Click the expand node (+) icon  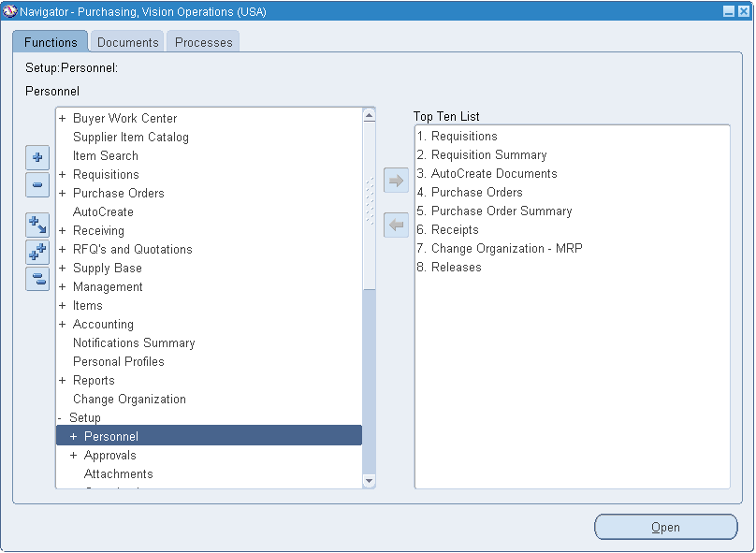coord(37,157)
